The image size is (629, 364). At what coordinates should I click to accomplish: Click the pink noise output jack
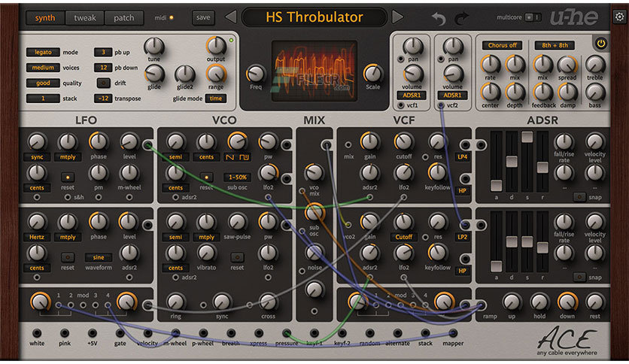coord(65,333)
